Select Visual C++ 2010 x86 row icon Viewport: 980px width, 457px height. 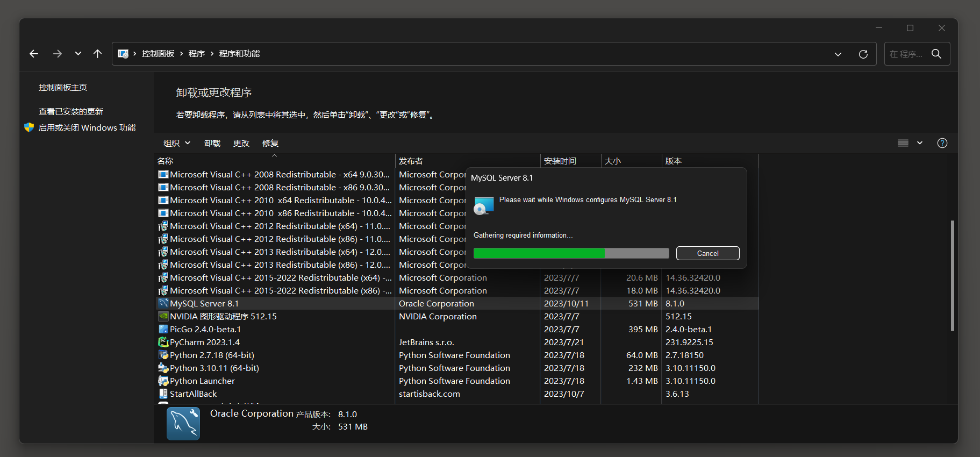pyautogui.click(x=163, y=213)
